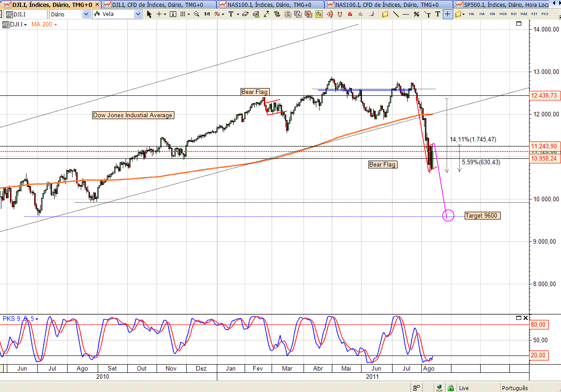Select the magenta target circle marker
The width and height of the screenshot is (561, 392).
(x=448, y=215)
